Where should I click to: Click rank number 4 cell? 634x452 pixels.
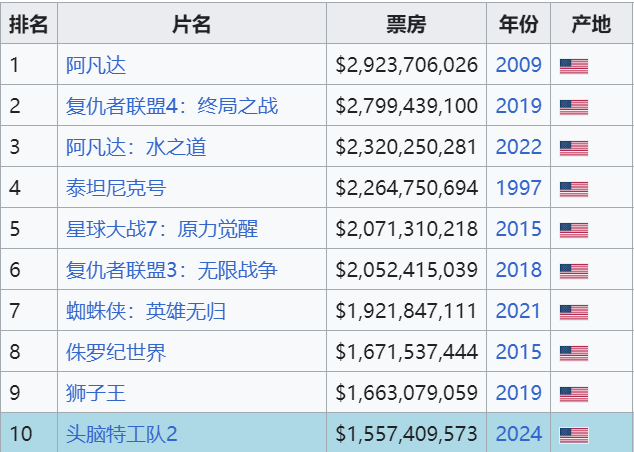(x=29, y=188)
